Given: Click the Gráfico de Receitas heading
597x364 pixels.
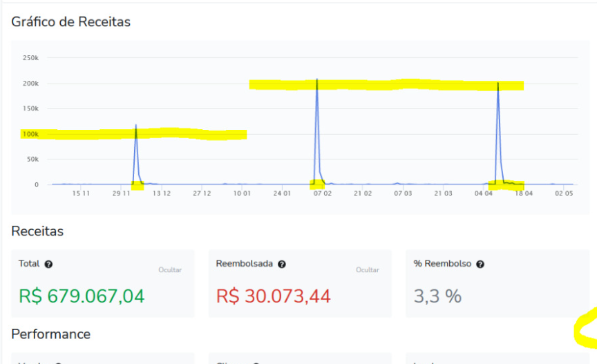Looking at the screenshot, I should click(70, 21).
